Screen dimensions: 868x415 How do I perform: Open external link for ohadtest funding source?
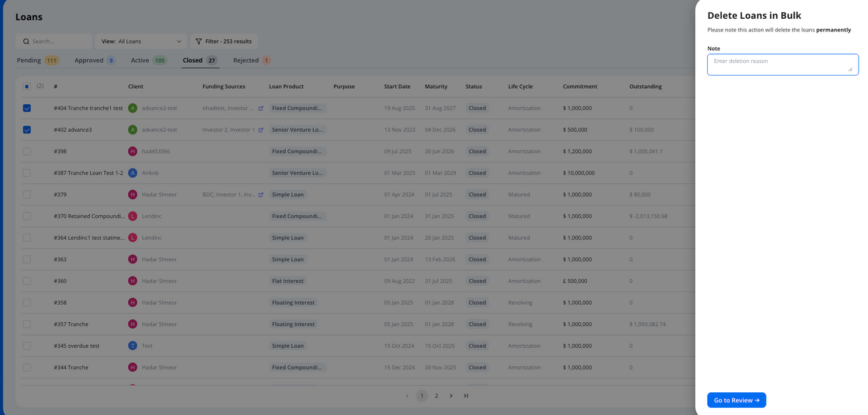tap(260, 108)
